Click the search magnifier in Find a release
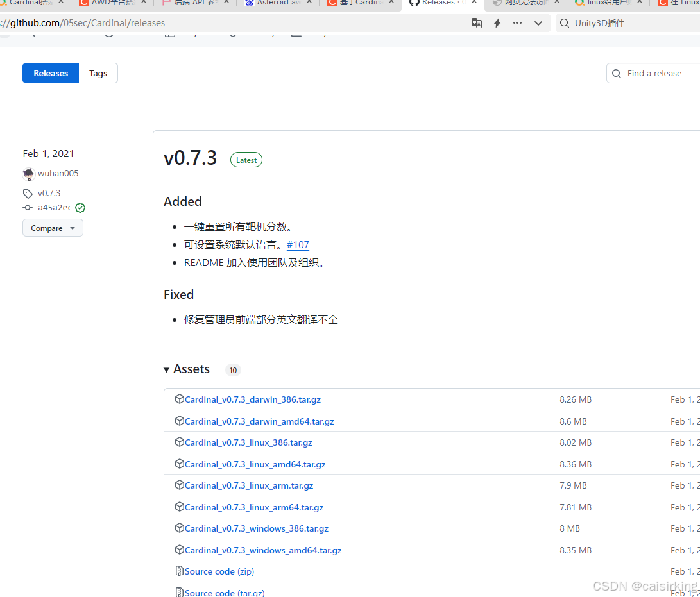This screenshot has width=700, height=597. point(617,74)
